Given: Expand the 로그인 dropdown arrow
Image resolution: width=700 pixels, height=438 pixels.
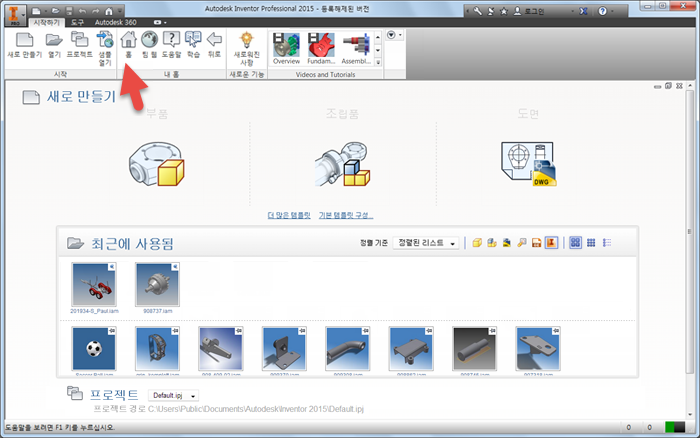Looking at the screenshot, I should pos(573,11).
